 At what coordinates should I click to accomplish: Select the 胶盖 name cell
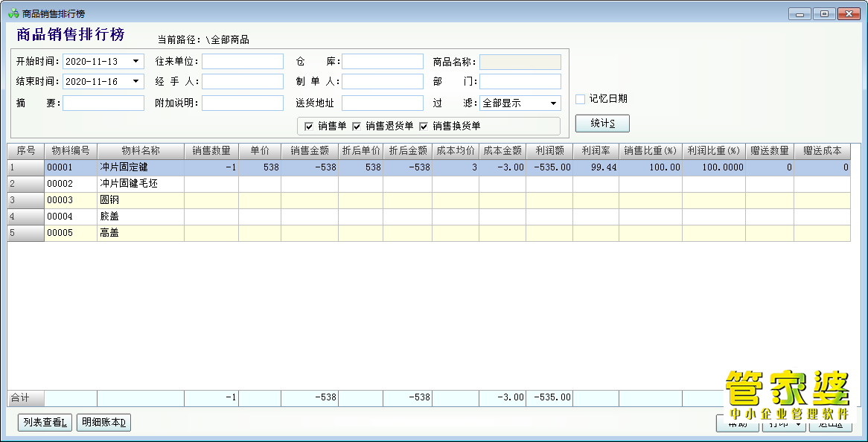(141, 217)
